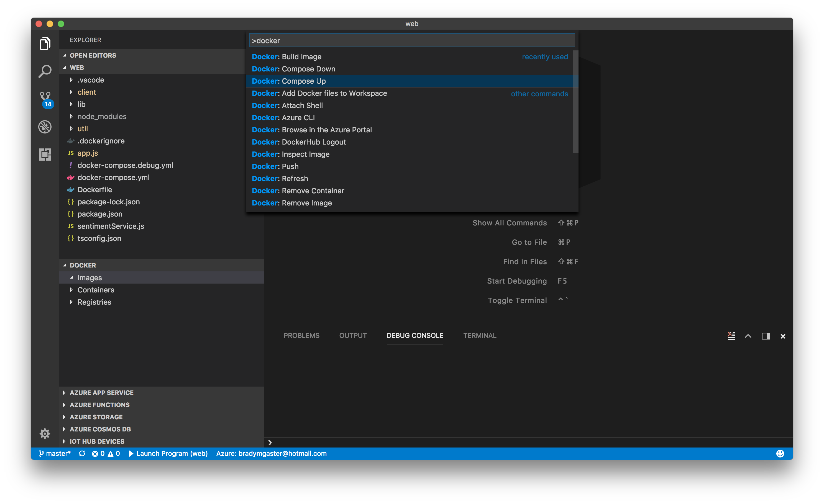The width and height of the screenshot is (824, 504).
Task: Select Docker: Compose Up command
Action: (289, 81)
